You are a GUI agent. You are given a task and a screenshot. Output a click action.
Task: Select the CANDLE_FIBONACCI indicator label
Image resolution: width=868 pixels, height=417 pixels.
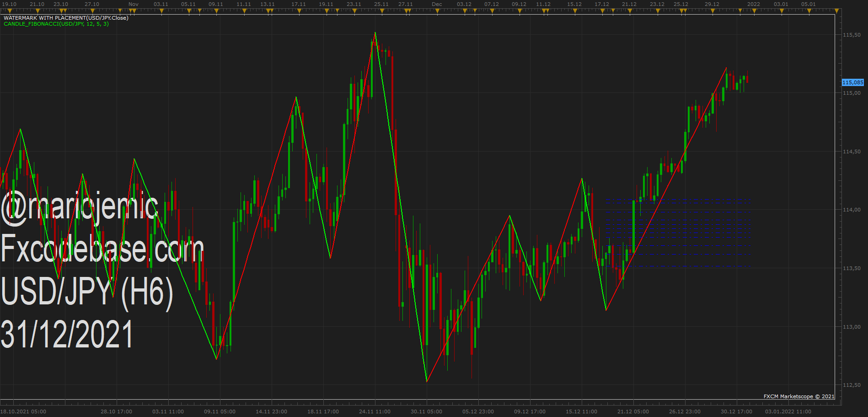pyautogui.click(x=56, y=24)
